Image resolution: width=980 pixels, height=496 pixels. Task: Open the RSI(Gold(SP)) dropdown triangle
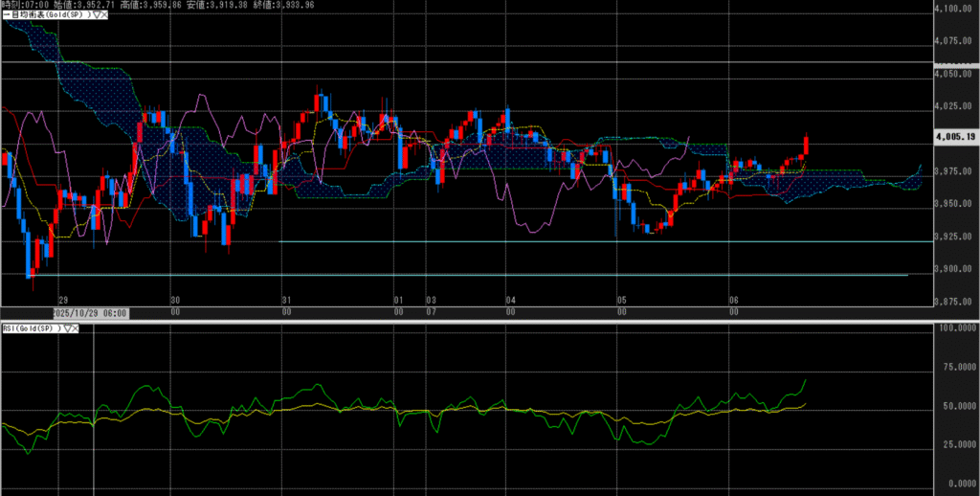click(66, 328)
